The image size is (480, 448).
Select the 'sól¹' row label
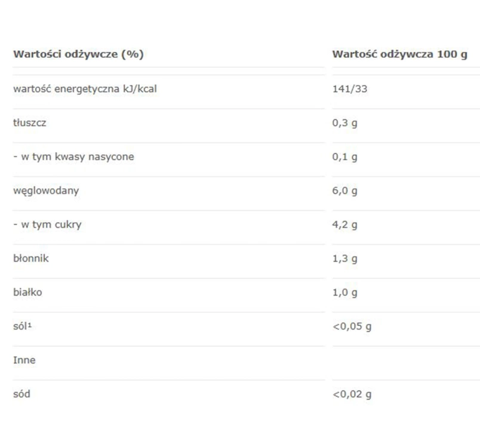tap(21, 327)
